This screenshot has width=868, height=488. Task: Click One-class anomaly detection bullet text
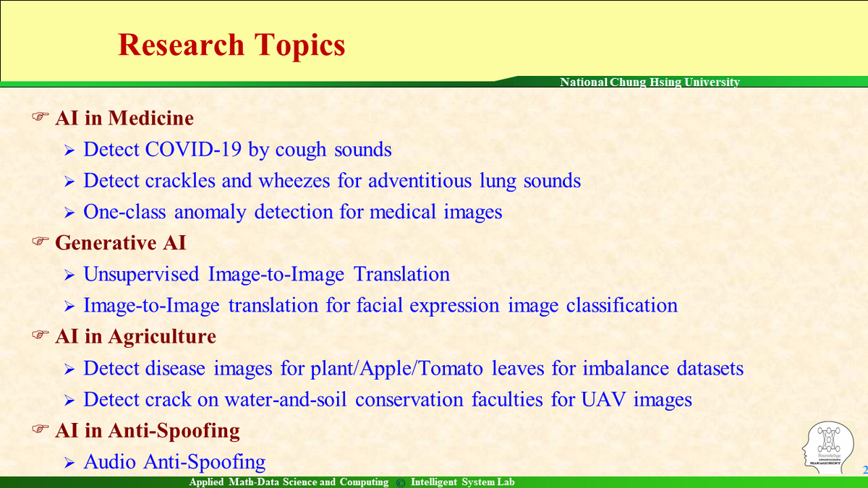(293, 212)
